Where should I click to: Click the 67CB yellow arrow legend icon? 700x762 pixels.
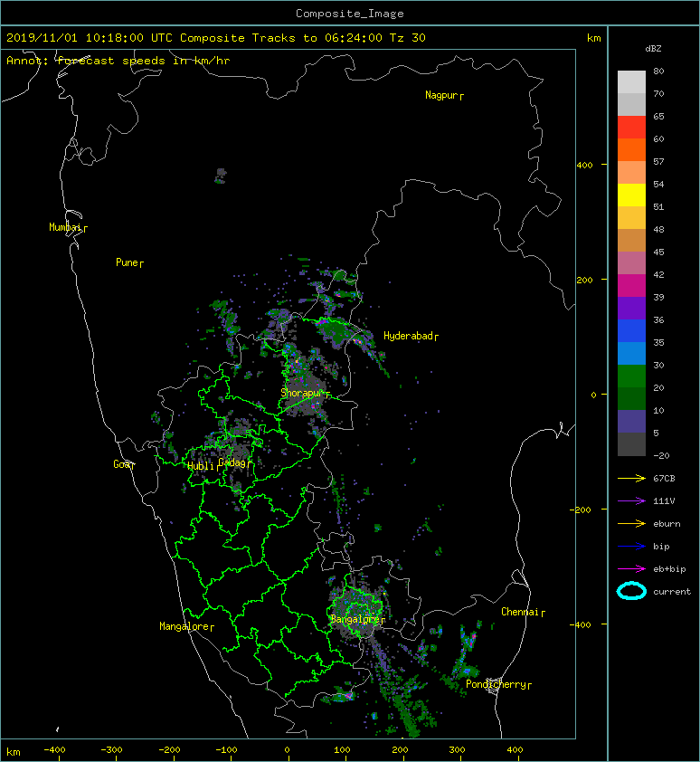(631, 478)
